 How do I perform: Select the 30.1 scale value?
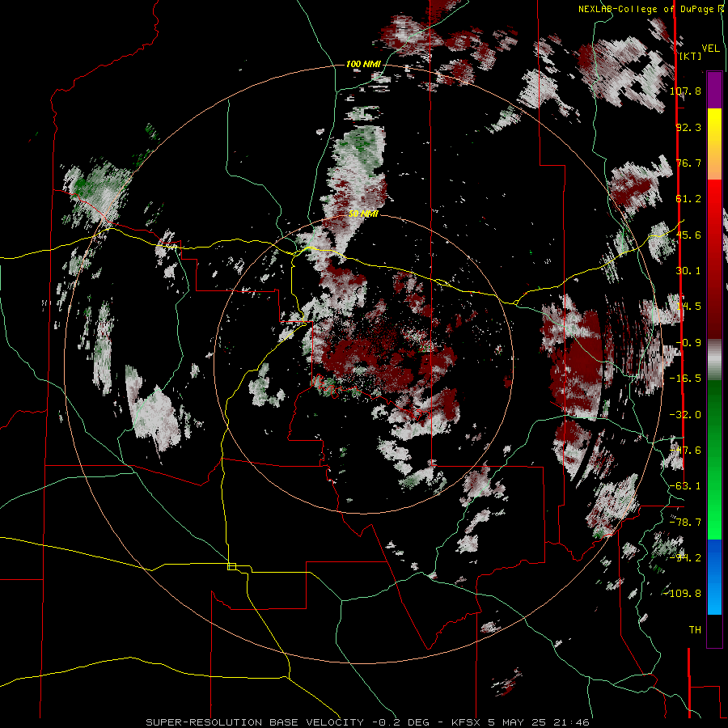[688, 271]
